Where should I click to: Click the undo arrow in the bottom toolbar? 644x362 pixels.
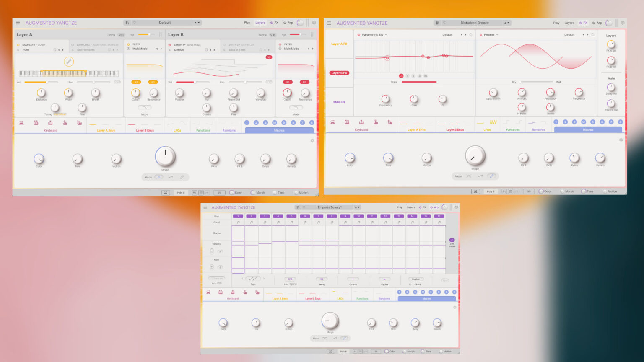[x=194, y=192]
